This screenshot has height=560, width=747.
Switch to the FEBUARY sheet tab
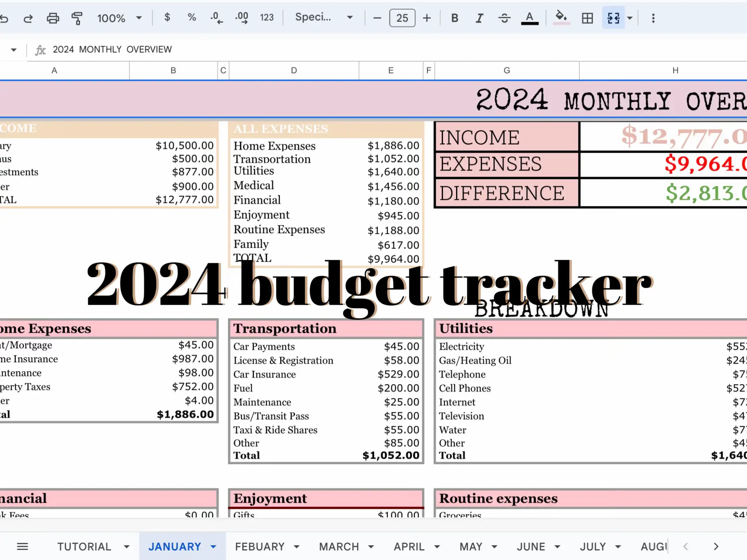pos(260,546)
